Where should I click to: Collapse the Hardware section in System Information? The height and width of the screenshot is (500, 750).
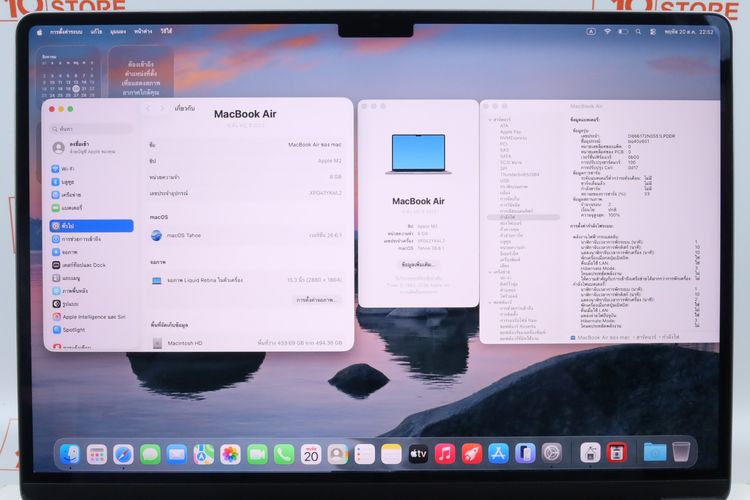point(490,120)
